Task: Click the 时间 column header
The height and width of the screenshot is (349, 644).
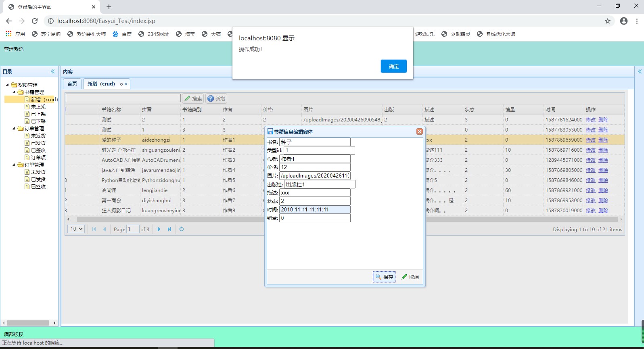Action: point(564,110)
